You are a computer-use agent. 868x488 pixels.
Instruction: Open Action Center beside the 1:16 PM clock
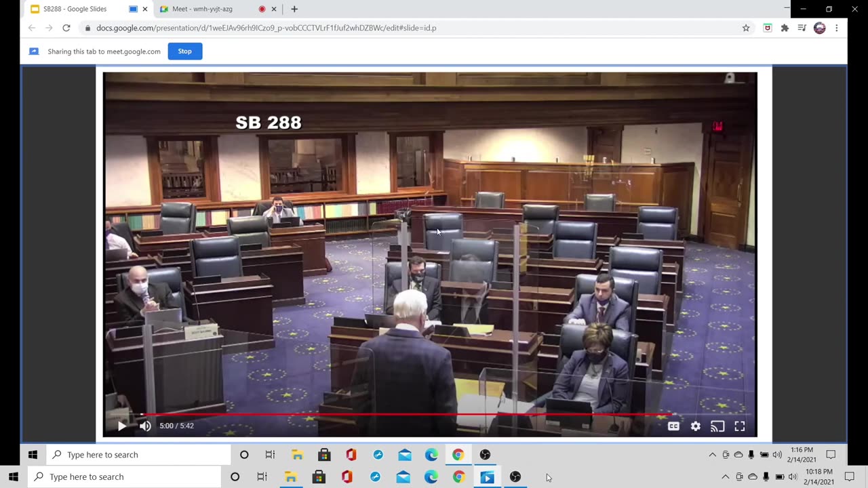831,455
